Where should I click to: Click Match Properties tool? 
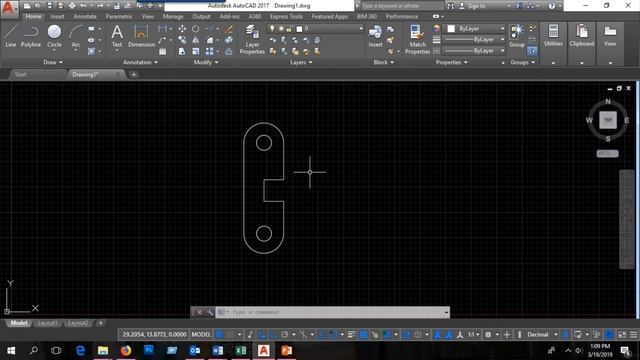417,39
